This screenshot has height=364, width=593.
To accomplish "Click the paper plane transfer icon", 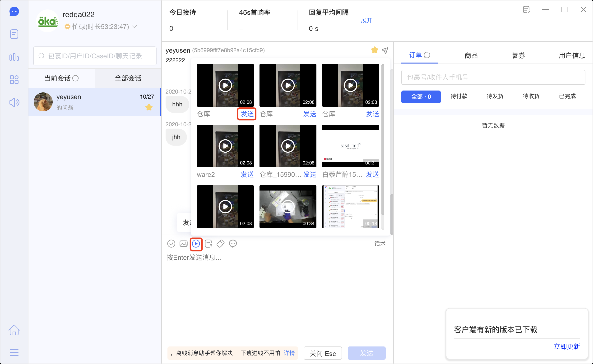I will tap(385, 50).
